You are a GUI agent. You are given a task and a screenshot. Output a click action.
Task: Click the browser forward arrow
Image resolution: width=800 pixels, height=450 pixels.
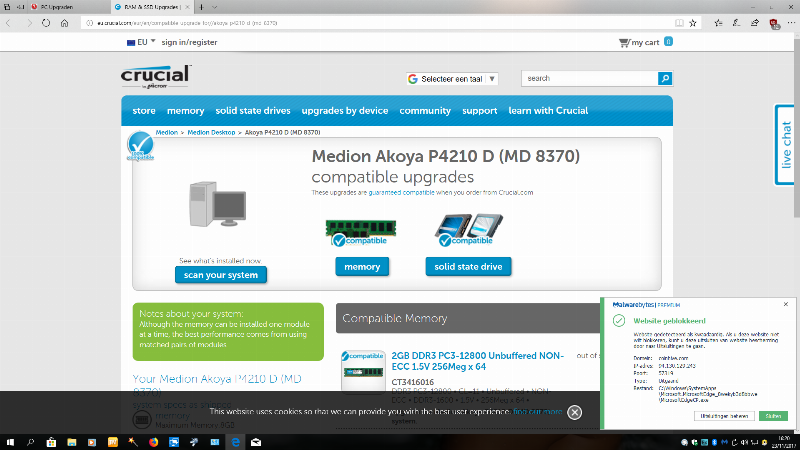point(29,23)
